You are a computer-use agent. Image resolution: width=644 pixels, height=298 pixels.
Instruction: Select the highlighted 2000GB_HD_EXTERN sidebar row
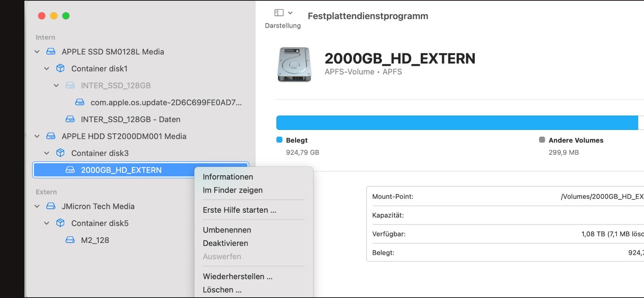[x=141, y=170]
